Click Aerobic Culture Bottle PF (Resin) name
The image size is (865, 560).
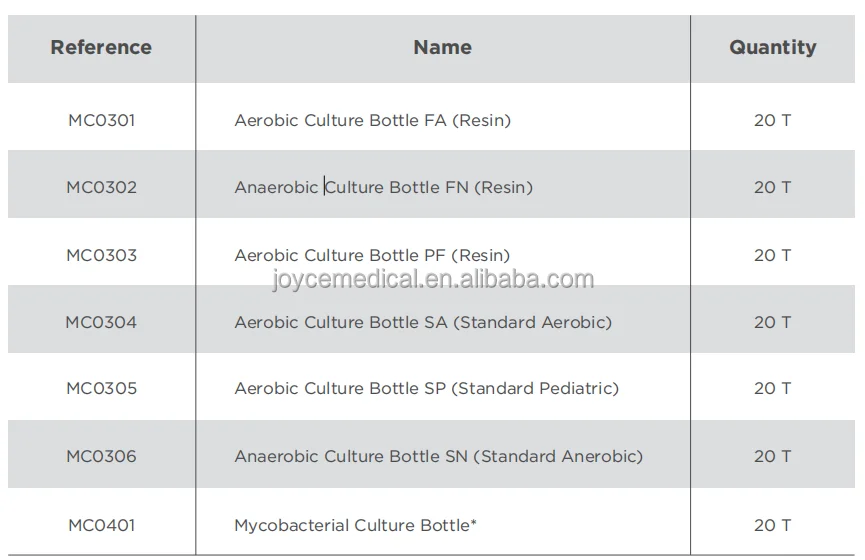click(372, 255)
